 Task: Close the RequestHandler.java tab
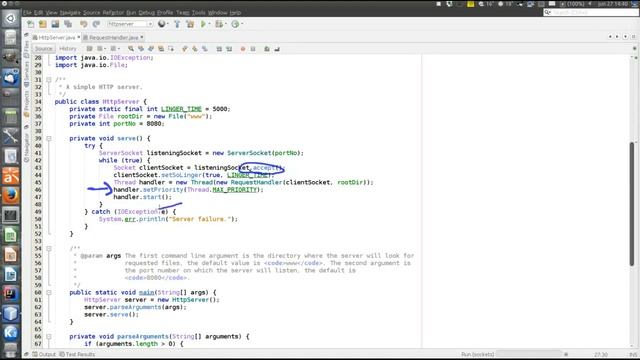[x=142, y=37]
